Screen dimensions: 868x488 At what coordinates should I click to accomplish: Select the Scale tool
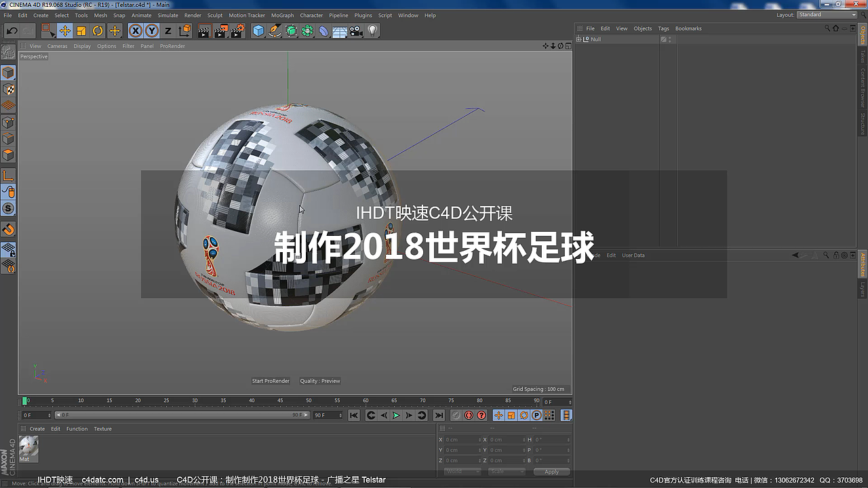(81, 30)
